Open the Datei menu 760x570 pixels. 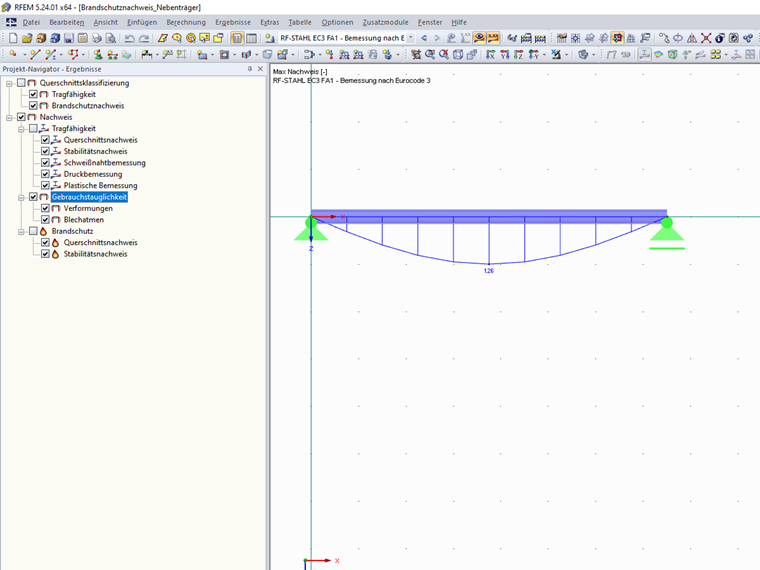pos(31,22)
